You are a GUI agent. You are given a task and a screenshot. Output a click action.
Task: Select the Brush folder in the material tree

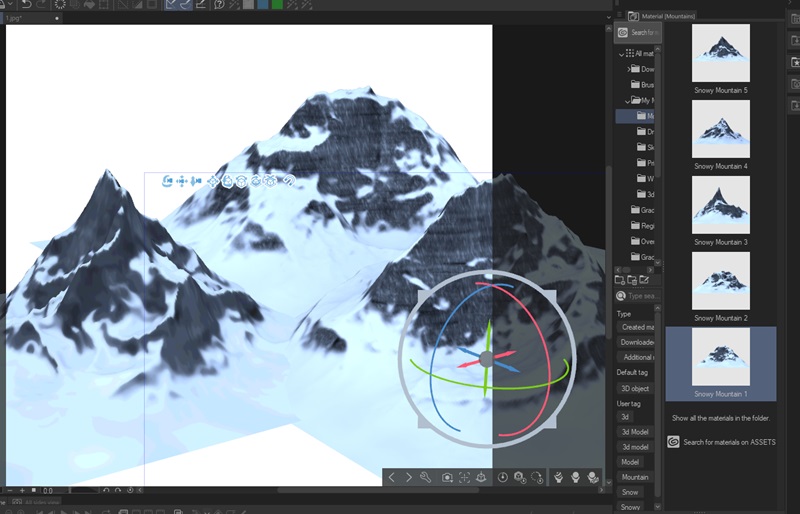point(642,85)
